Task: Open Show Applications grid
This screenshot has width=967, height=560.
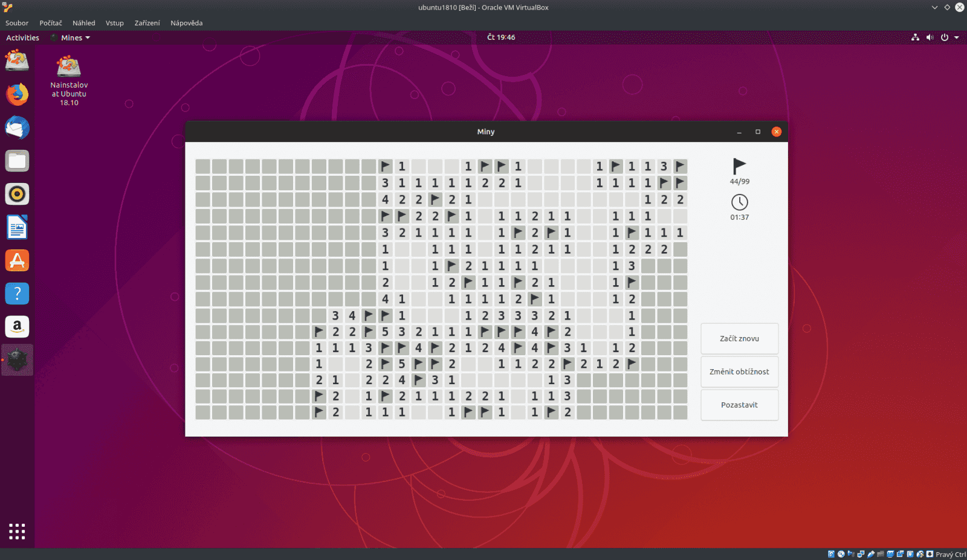Action: click(x=16, y=531)
